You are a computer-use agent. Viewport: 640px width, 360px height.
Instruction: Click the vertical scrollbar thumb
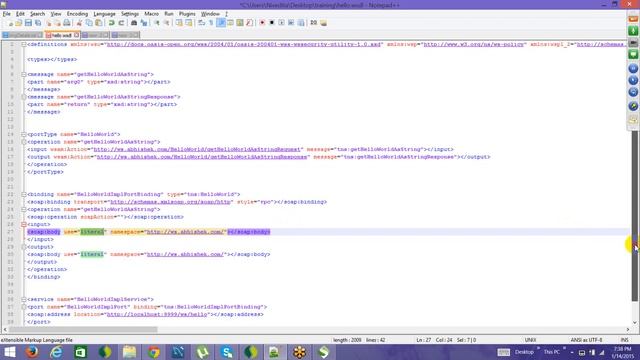coord(634,216)
